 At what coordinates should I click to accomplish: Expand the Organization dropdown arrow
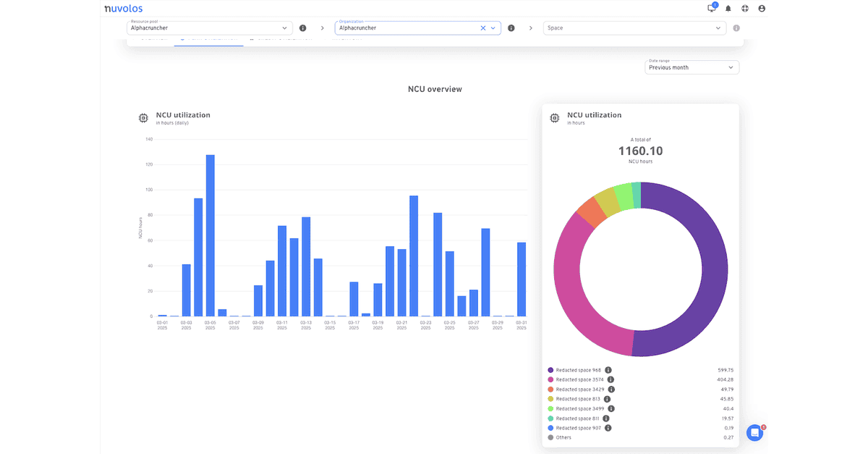(x=494, y=28)
